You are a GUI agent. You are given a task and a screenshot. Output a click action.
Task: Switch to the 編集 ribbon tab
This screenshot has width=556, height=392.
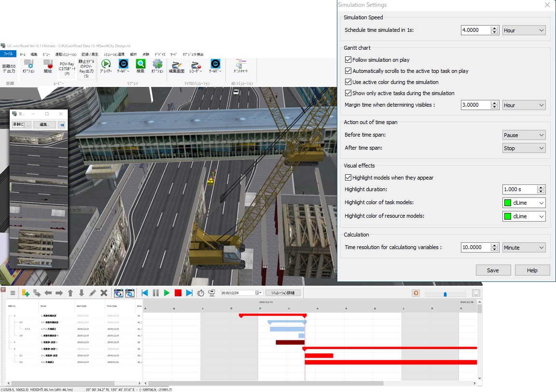pyautogui.click(x=34, y=54)
